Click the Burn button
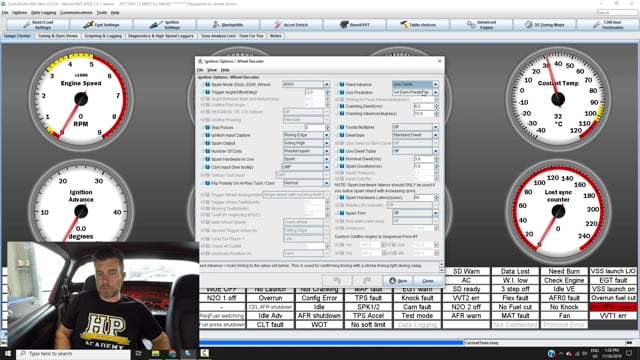Screen dimensions: 640x360 tap(398, 281)
